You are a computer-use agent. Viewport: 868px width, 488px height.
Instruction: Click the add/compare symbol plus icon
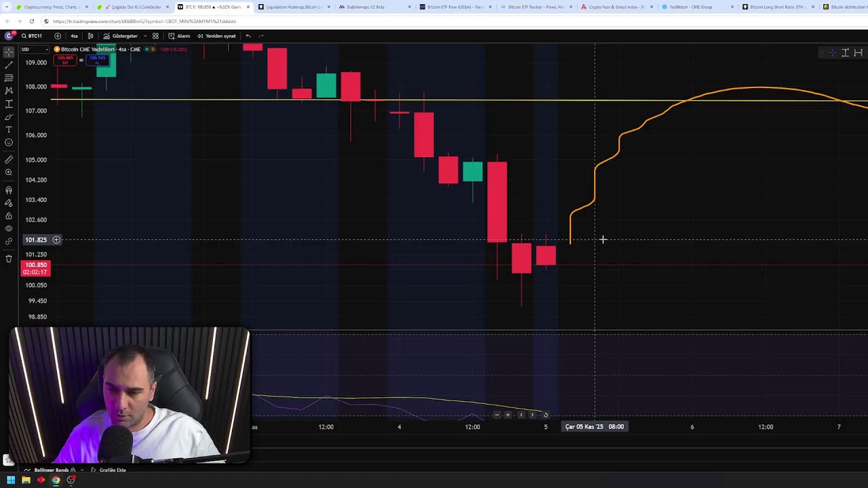point(58,36)
